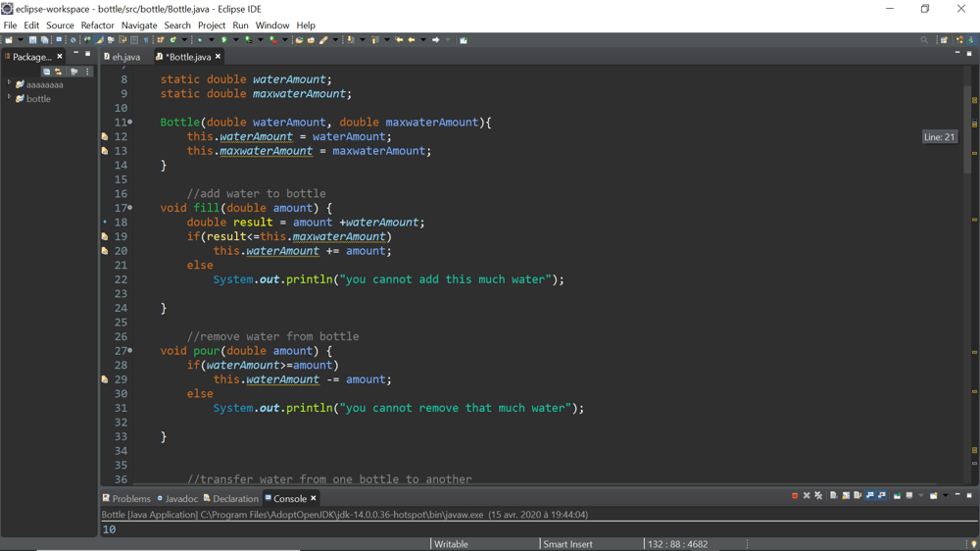The width and height of the screenshot is (980, 551).
Task: Click the Forward navigation arrow
Action: coord(436,40)
